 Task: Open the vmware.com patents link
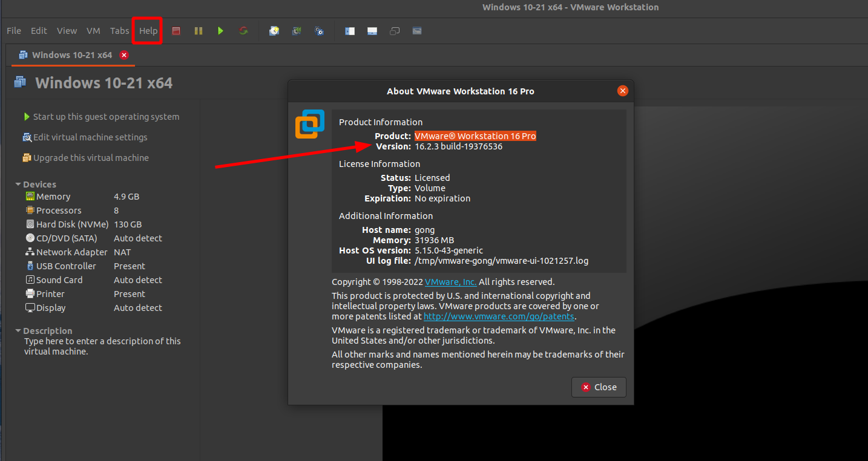point(499,316)
